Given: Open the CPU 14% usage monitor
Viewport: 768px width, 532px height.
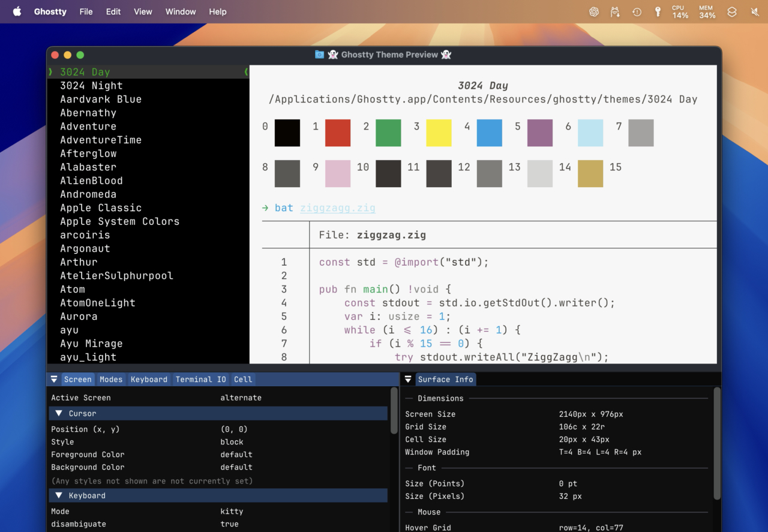Looking at the screenshot, I should click(680, 11).
